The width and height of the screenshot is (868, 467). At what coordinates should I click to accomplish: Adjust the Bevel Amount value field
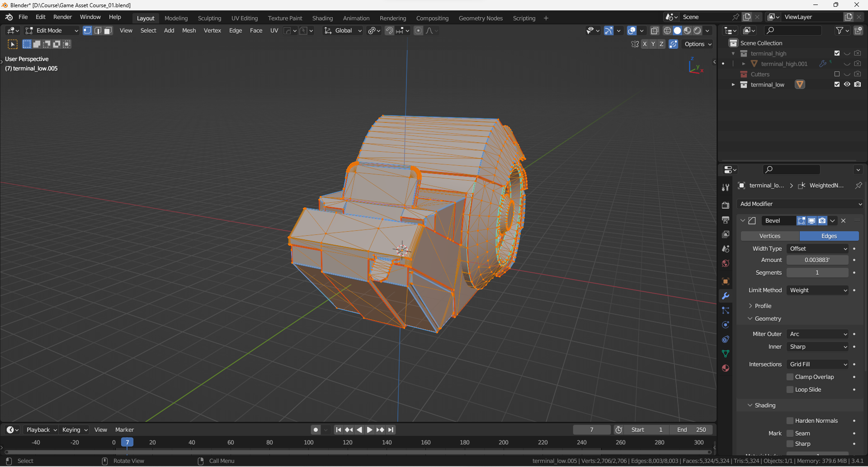[x=817, y=260]
